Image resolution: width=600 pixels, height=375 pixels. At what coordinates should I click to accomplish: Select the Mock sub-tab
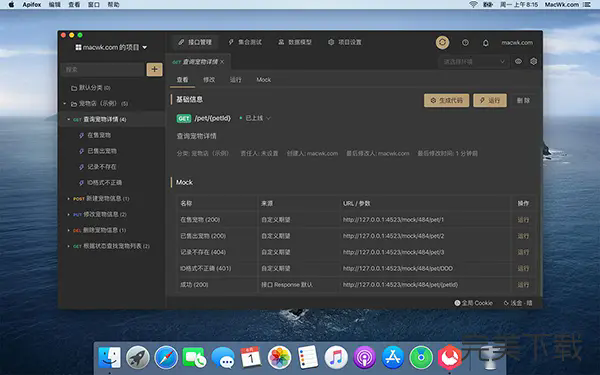coord(264,80)
